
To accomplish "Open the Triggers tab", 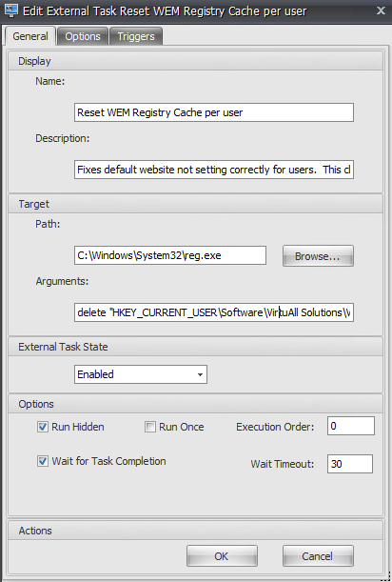I will 136,36.
